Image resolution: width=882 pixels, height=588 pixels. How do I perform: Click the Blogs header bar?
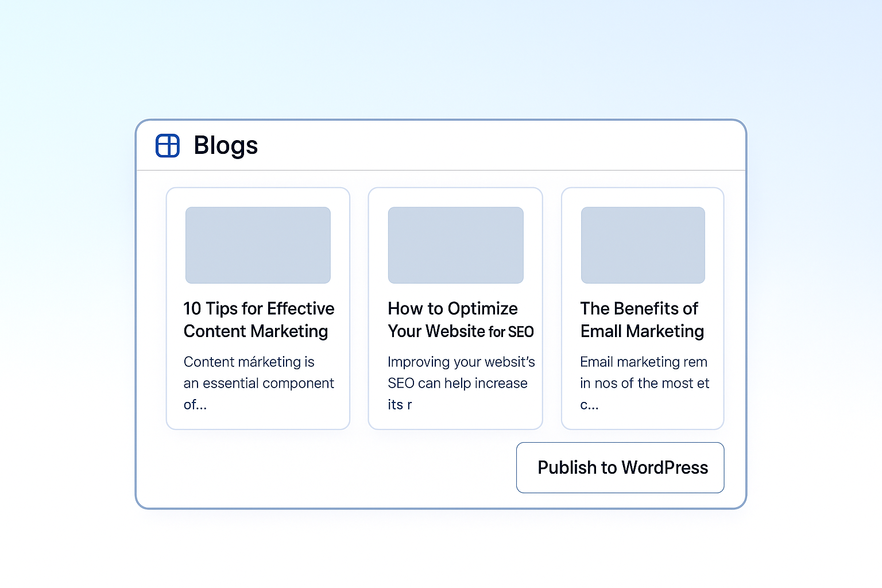402,145
